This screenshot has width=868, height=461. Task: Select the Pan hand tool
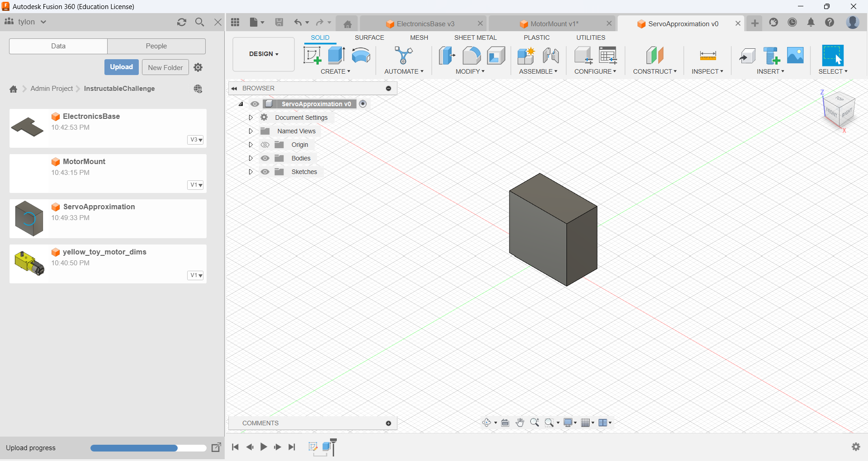pyautogui.click(x=520, y=423)
